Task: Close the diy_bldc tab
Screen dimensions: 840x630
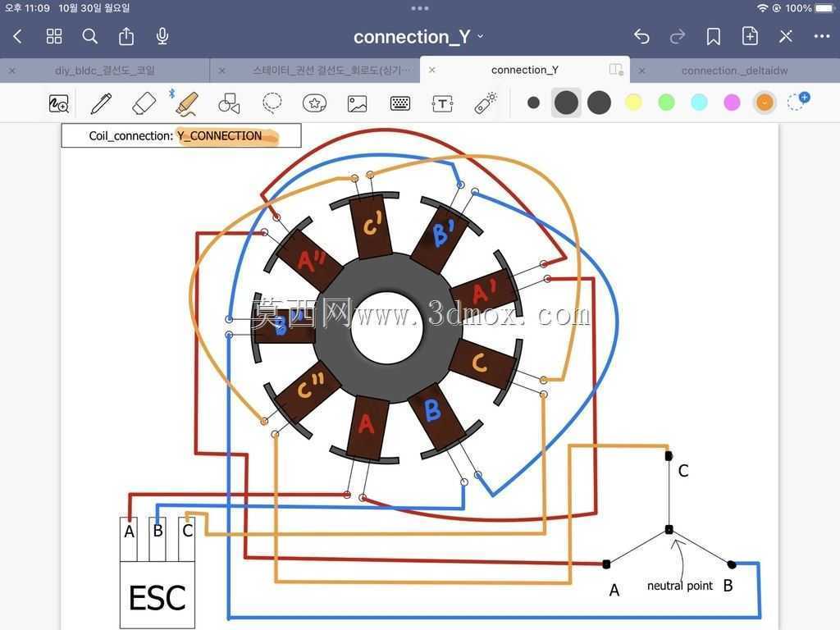Action: pyautogui.click(x=12, y=71)
